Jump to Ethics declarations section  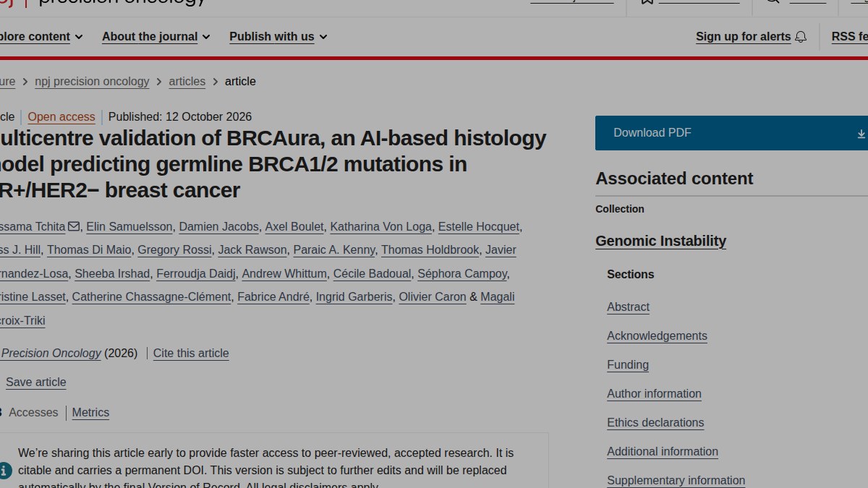pos(655,422)
